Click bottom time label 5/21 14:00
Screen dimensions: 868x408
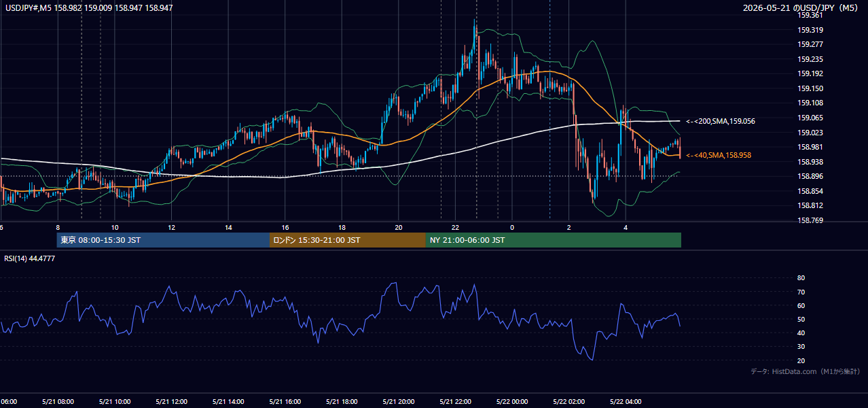[228, 401]
